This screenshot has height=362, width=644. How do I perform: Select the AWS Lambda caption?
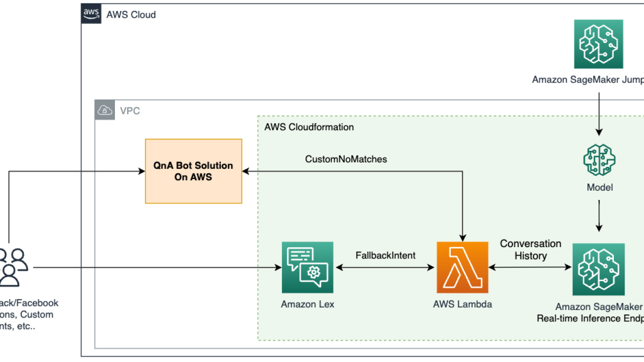pyautogui.click(x=463, y=304)
